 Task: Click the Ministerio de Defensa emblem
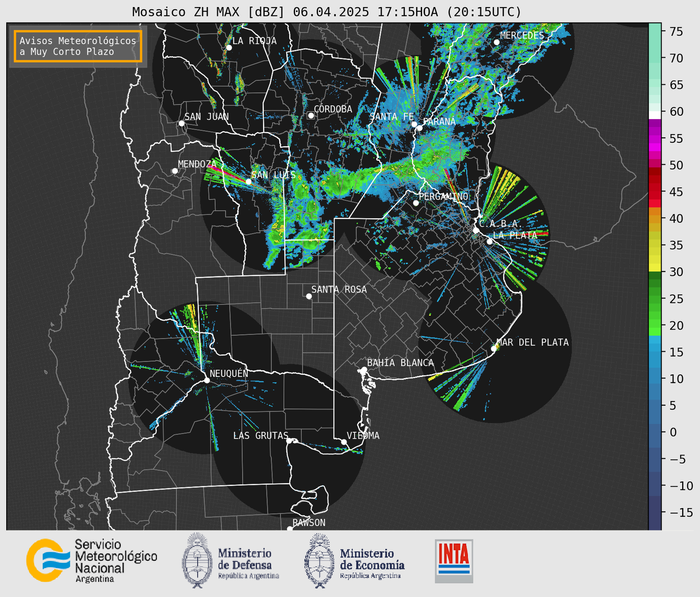[x=197, y=560]
